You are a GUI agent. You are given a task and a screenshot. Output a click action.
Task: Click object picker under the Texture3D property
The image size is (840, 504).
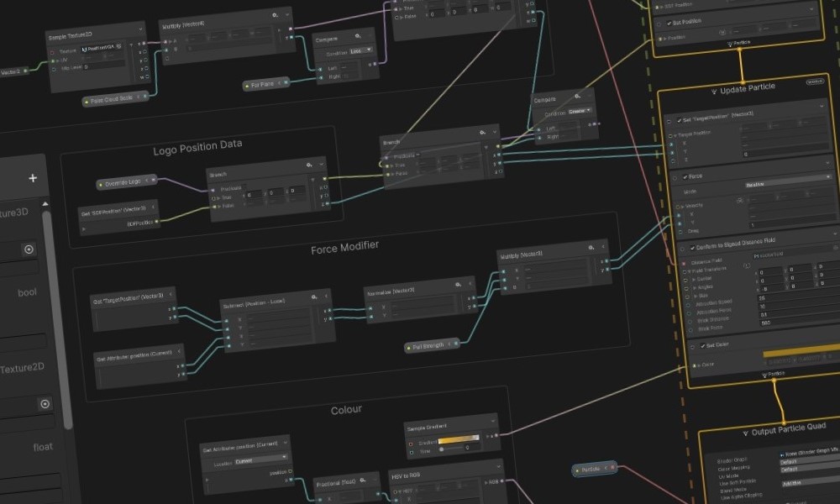point(29,249)
